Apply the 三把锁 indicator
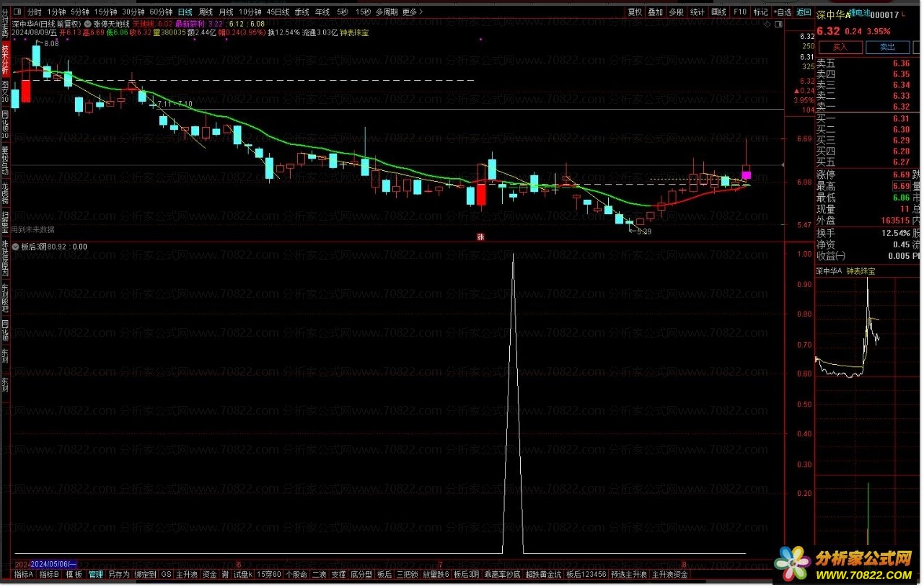924x587 pixels. point(407,575)
